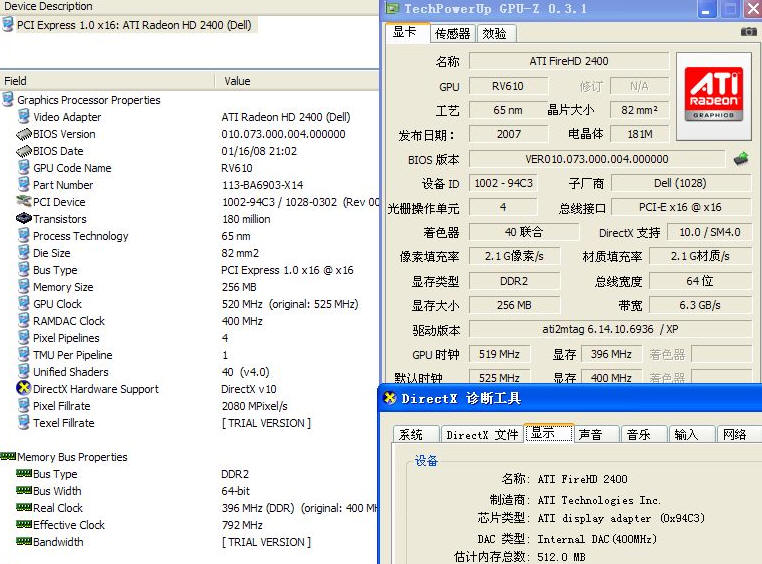Open the 网络 tab in DirectX tool

point(739,434)
